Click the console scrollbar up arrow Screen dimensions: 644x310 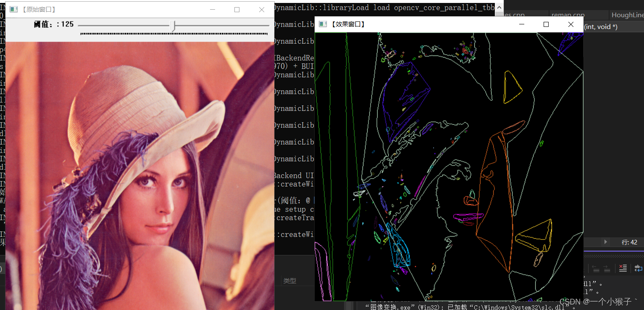pyautogui.click(x=499, y=7)
